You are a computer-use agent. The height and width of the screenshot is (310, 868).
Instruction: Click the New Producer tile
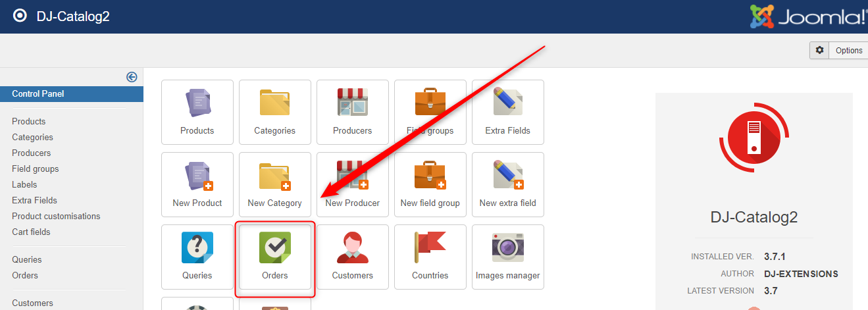tap(353, 184)
